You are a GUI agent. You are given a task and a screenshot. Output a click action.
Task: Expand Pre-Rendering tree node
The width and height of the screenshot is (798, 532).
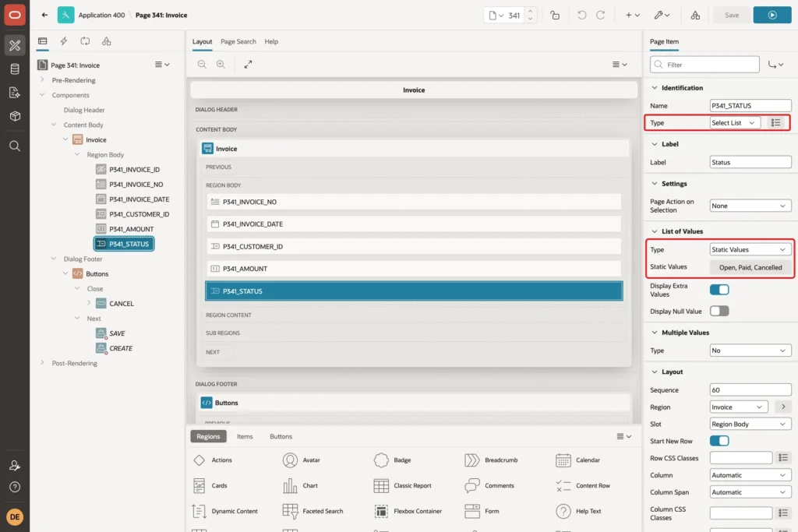(x=42, y=80)
